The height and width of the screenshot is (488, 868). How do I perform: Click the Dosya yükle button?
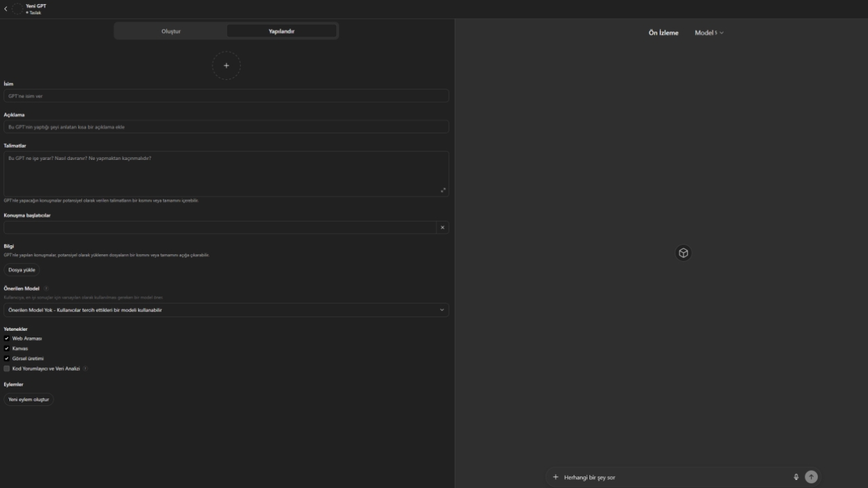click(x=22, y=270)
